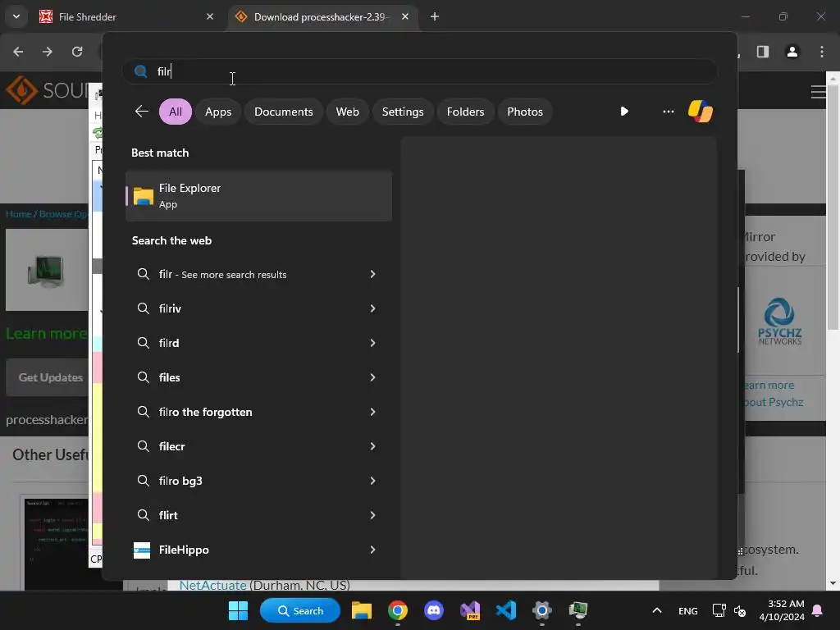Click the taskbar Search button

click(x=300, y=610)
